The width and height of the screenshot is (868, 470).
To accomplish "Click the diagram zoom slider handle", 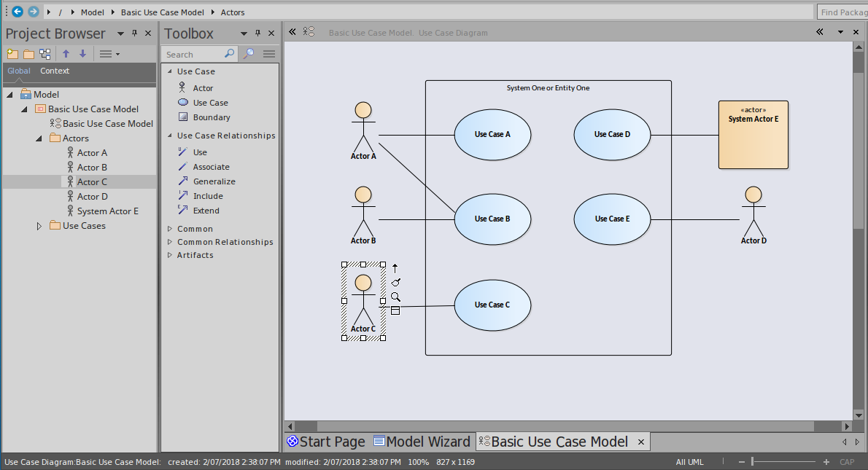I will [752, 462].
